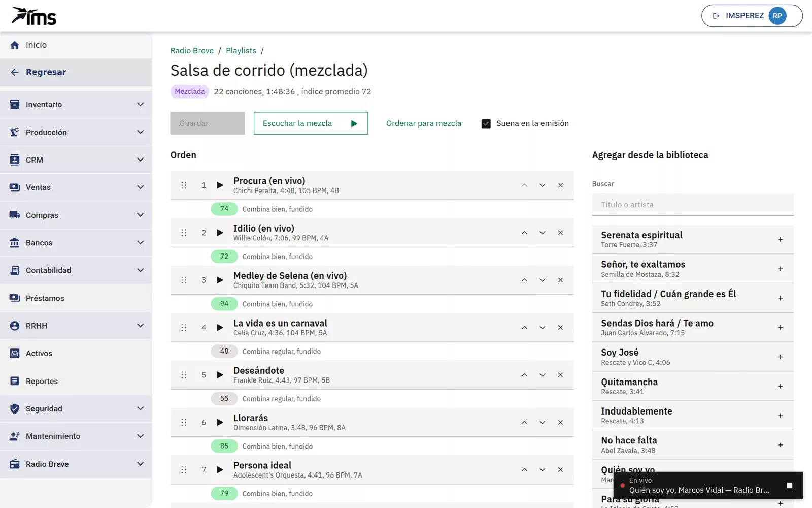Add Sendas Dios hará / Te amo
The image size is (812, 508).
point(780,328)
